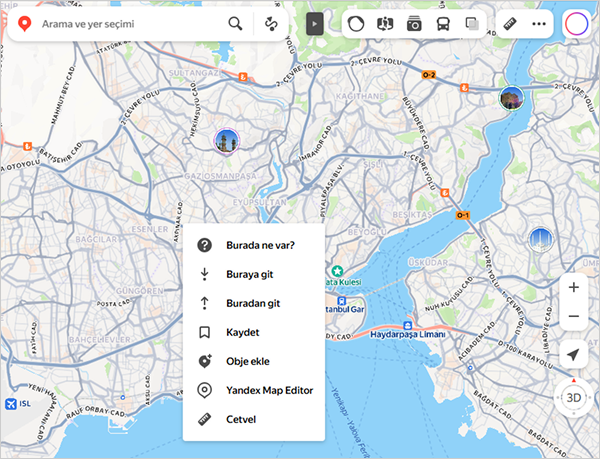Open the map layers icon
Image resolution: width=600 pixels, height=459 pixels.
[x=472, y=24]
